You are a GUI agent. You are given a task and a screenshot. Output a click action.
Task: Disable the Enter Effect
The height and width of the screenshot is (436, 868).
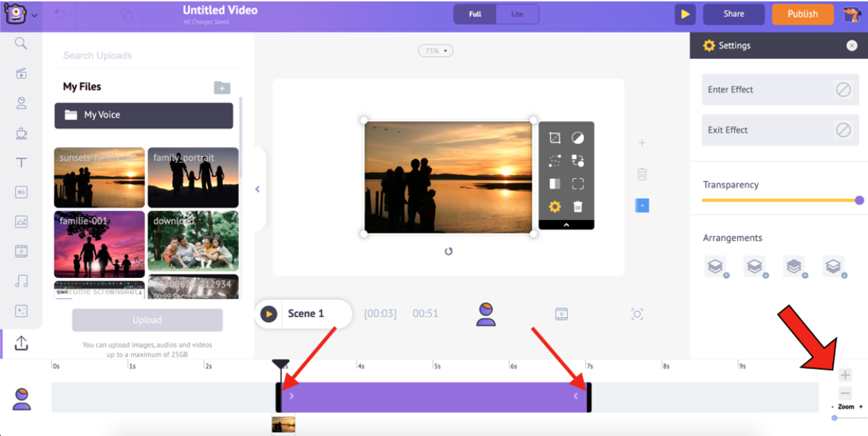843,90
